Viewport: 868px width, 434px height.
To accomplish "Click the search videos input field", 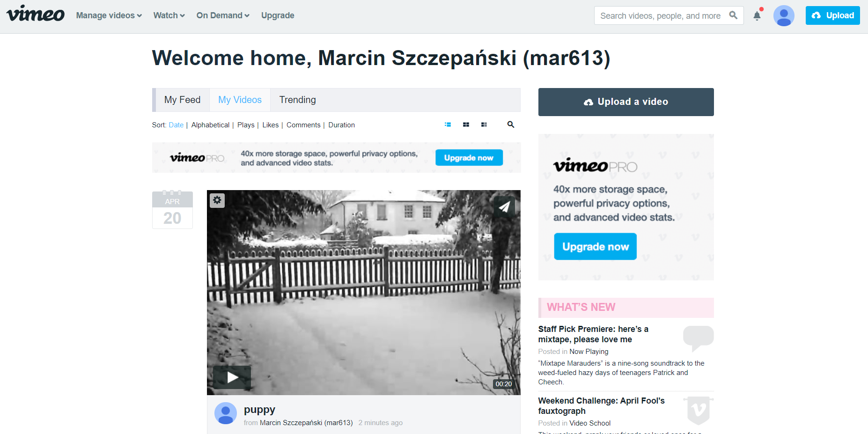I will point(660,15).
